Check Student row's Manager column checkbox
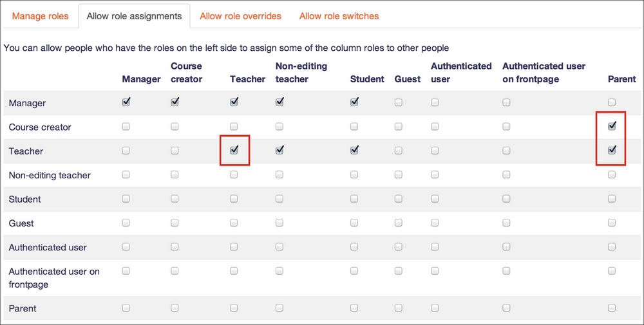Screen dimensions: 644x325 [126, 199]
